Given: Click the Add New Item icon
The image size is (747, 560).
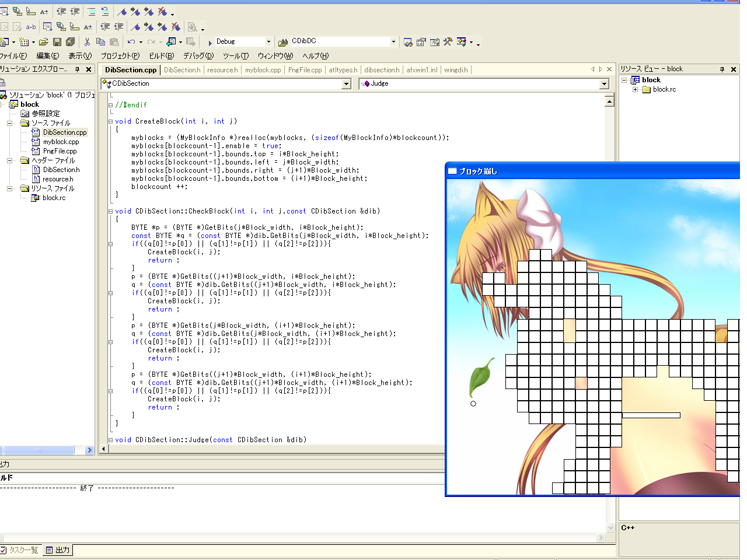Looking at the screenshot, I should coord(24,42).
